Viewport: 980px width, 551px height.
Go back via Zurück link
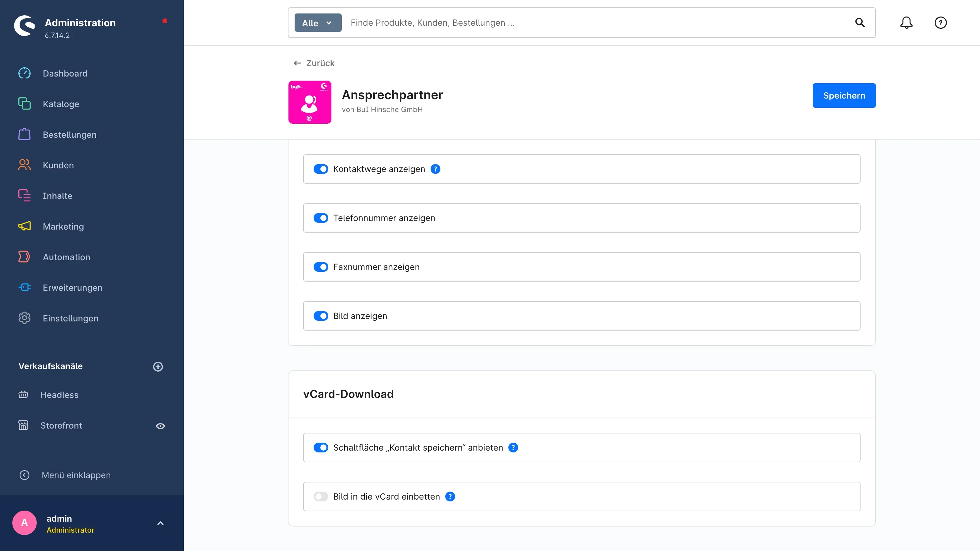click(x=314, y=63)
